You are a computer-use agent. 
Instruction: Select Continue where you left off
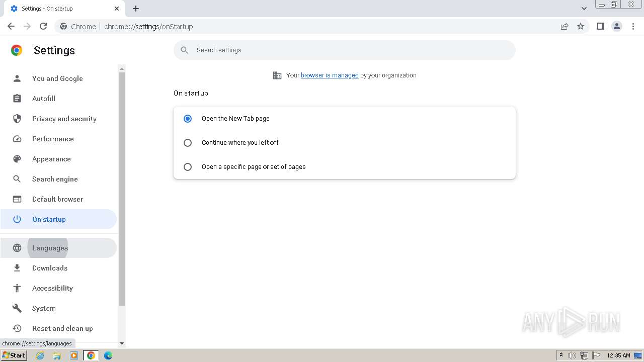tap(188, 143)
